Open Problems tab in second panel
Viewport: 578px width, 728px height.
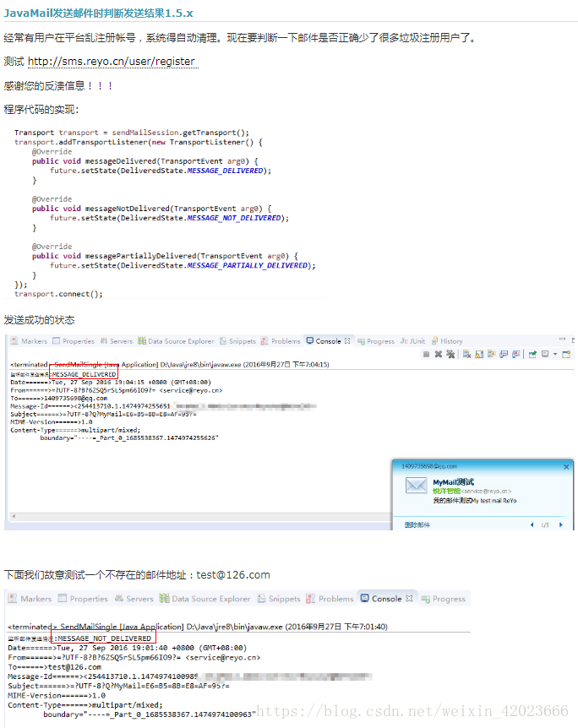(x=330, y=599)
